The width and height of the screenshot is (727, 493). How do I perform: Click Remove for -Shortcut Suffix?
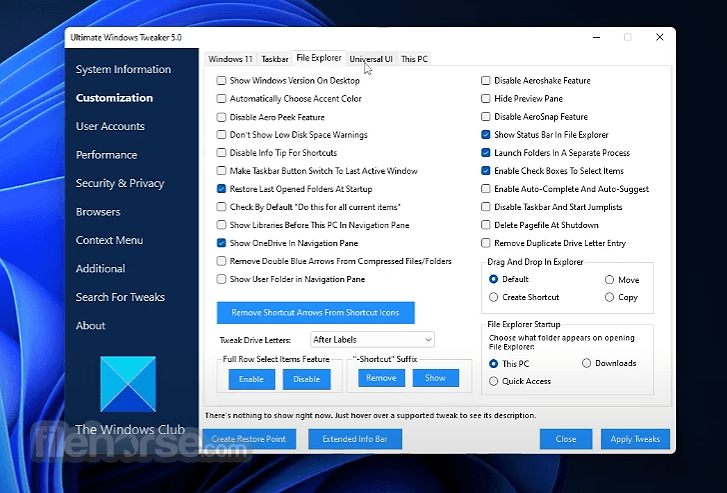coord(381,378)
